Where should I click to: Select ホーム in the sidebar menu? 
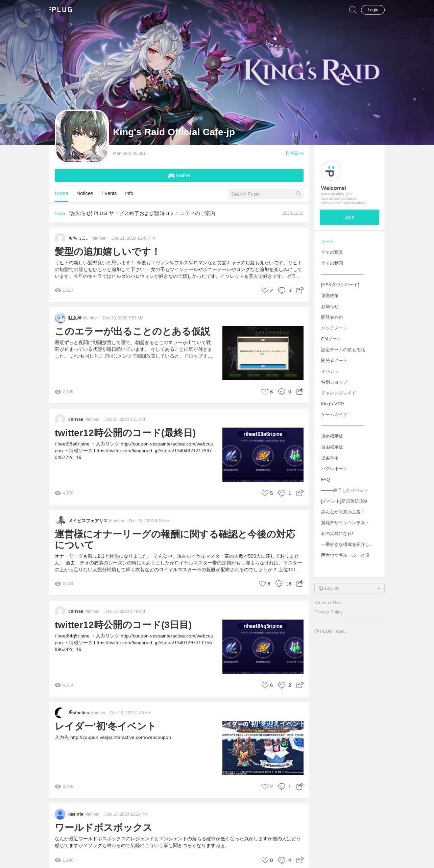pyautogui.click(x=328, y=242)
